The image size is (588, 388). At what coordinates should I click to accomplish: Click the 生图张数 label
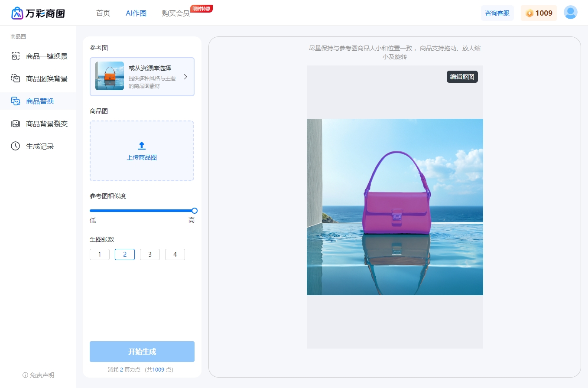(x=102, y=239)
